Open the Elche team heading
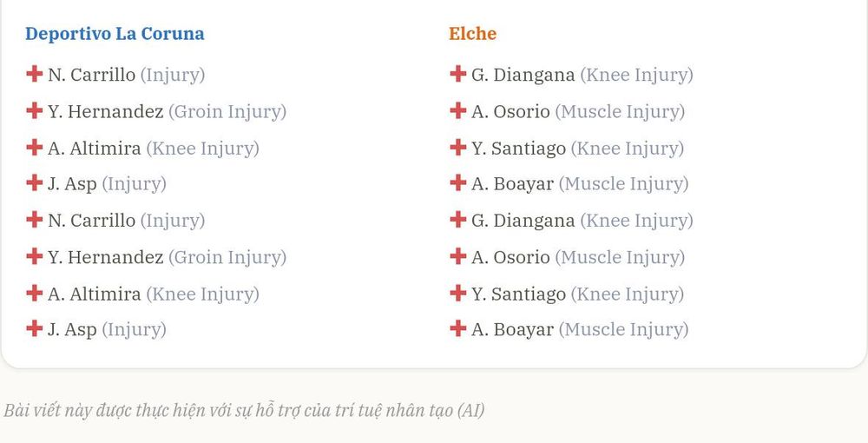 click(x=472, y=33)
